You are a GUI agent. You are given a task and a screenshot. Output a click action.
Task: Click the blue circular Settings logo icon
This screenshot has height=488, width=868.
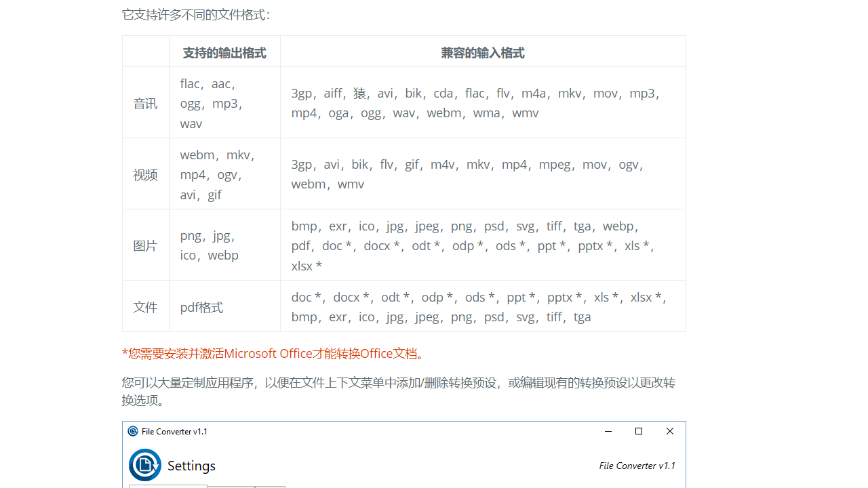pyautogui.click(x=145, y=465)
